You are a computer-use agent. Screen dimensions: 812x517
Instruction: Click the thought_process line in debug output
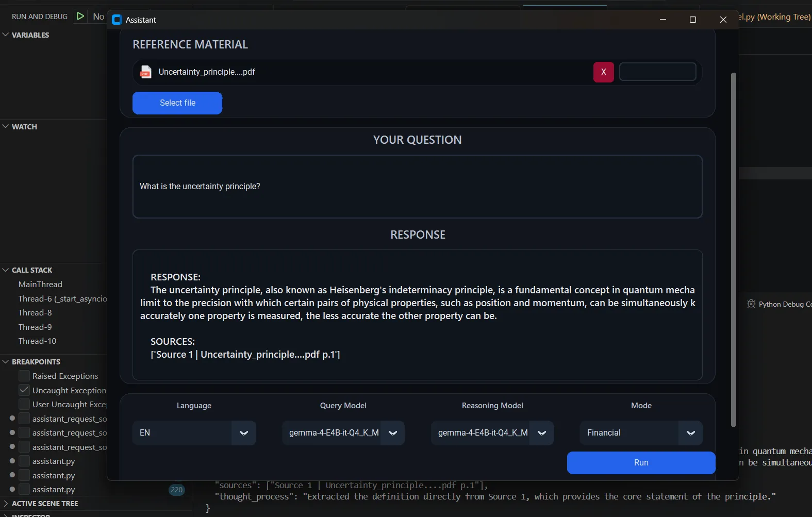tap(495, 496)
